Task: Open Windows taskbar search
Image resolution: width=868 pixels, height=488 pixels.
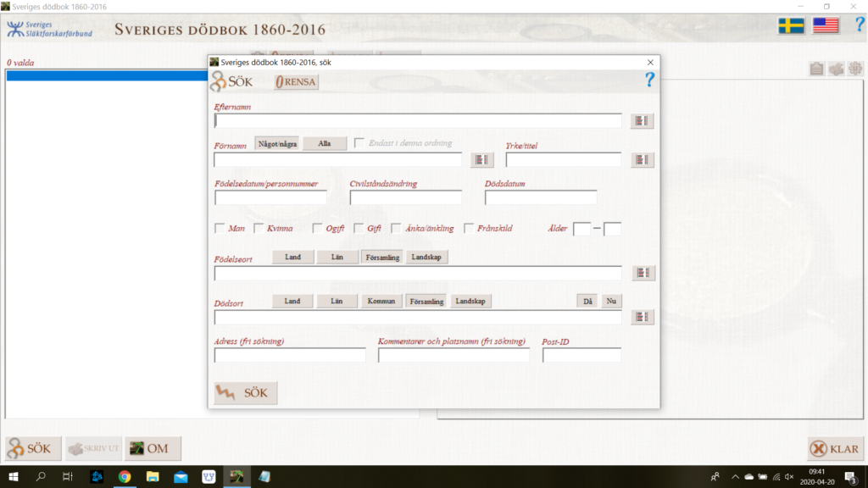Action: 41,476
